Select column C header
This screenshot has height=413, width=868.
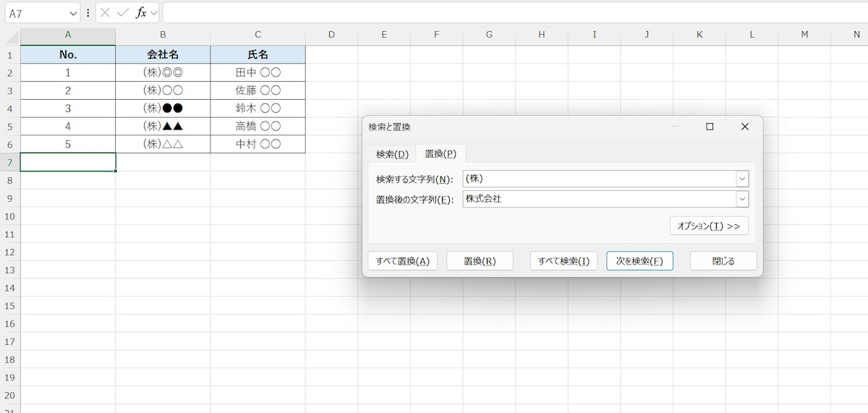(x=258, y=35)
